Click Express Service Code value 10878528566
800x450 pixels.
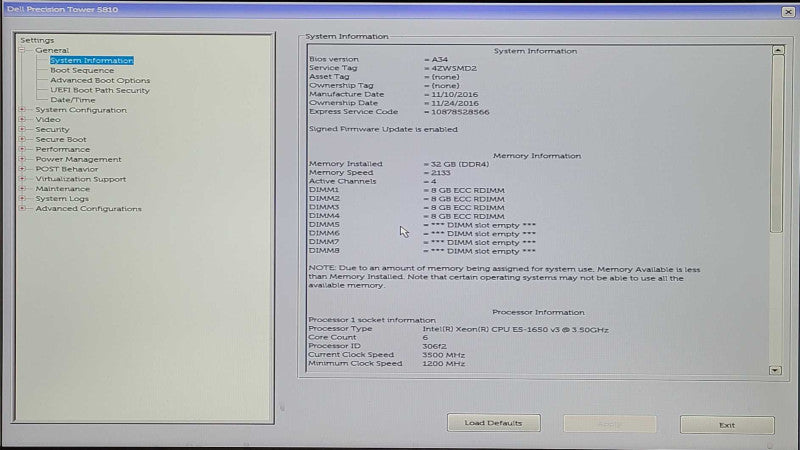click(x=460, y=112)
